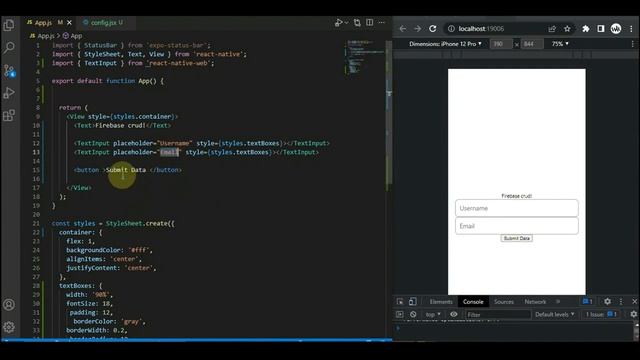Open the Console settings gear
Screen dimensions: 640x360
point(633,314)
